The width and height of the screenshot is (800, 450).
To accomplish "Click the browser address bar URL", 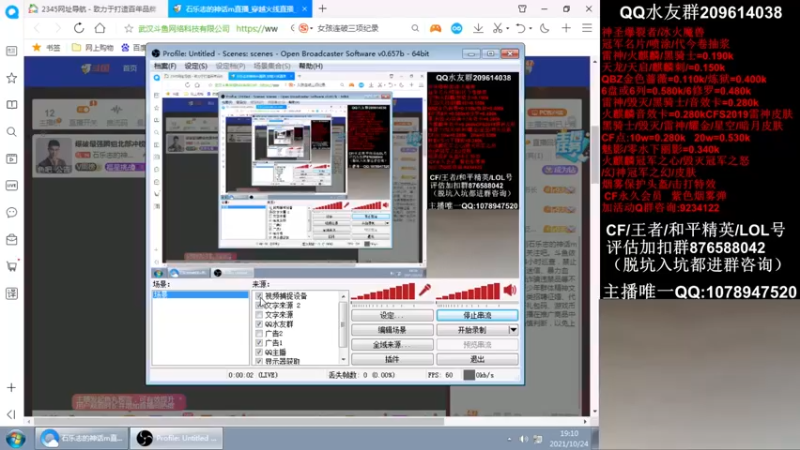I will click(x=257, y=29).
